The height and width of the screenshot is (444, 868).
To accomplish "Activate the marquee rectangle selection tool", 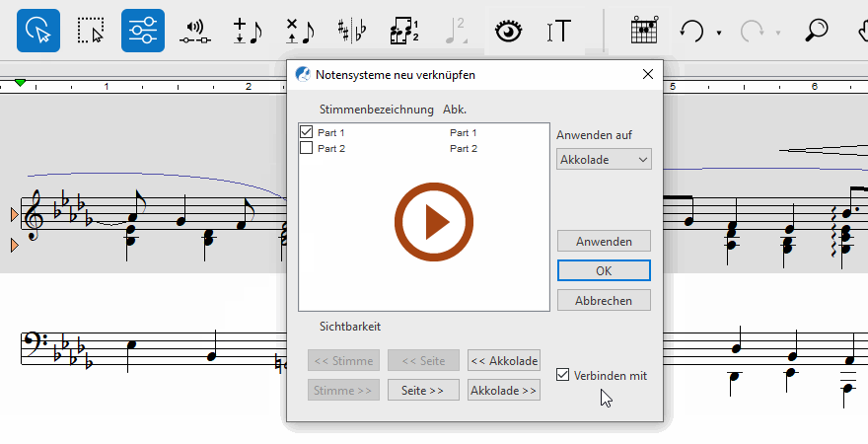I will (x=91, y=31).
